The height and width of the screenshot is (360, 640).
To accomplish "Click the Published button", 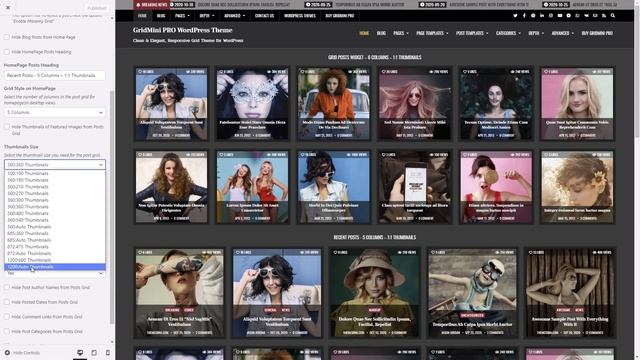I will tap(97, 8).
